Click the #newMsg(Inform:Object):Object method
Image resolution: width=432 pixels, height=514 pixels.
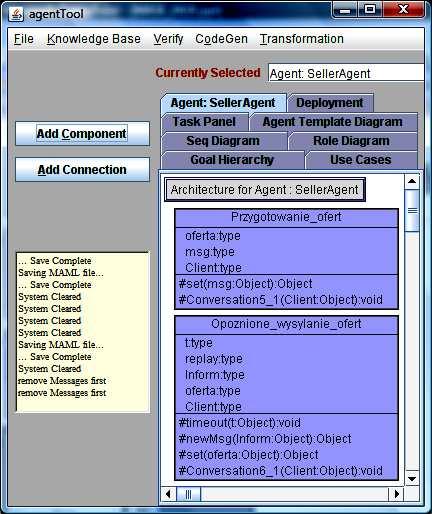coord(265,439)
